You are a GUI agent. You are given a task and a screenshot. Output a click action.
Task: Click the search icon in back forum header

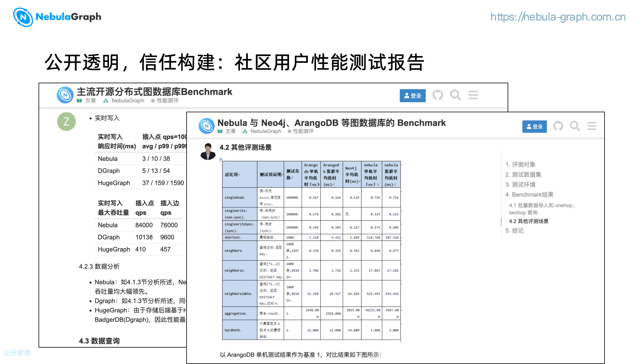point(455,95)
